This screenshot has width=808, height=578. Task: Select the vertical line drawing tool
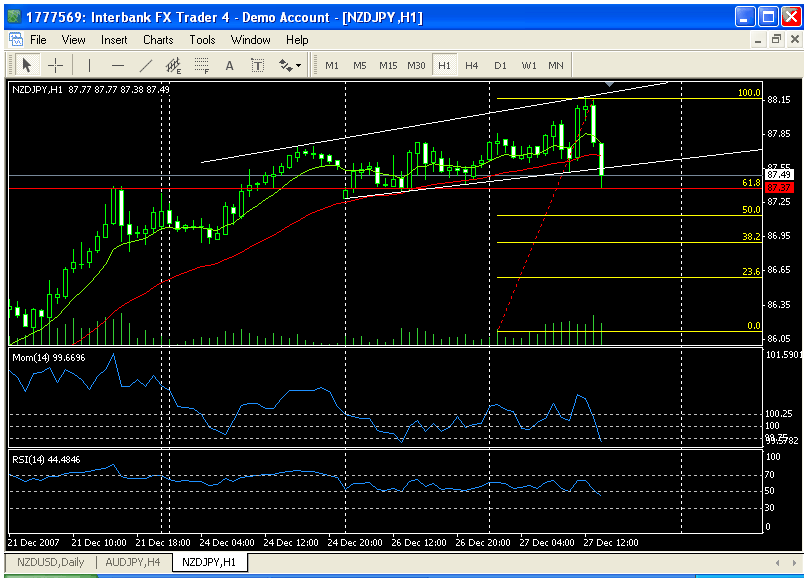(x=90, y=65)
